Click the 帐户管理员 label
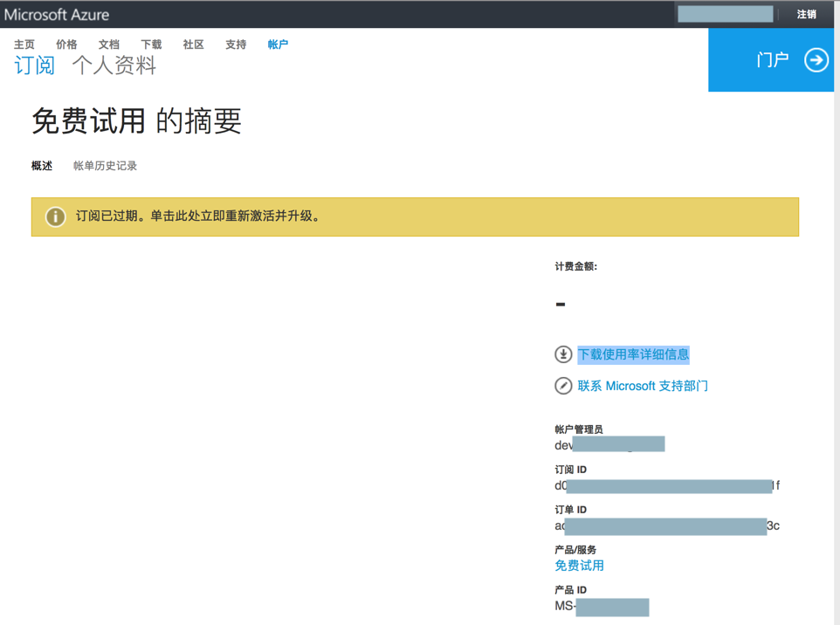This screenshot has height=625, width=840. pyautogui.click(x=579, y=429)
